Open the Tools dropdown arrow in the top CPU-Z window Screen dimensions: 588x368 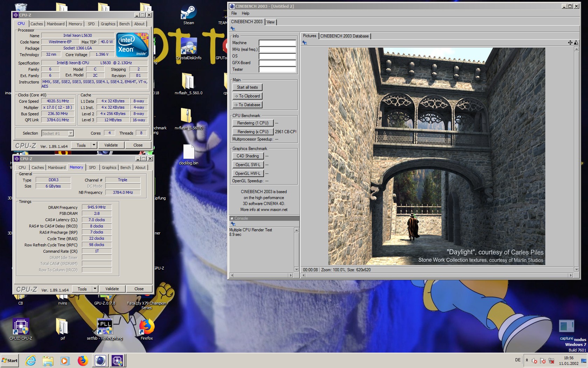coord(94,145)
